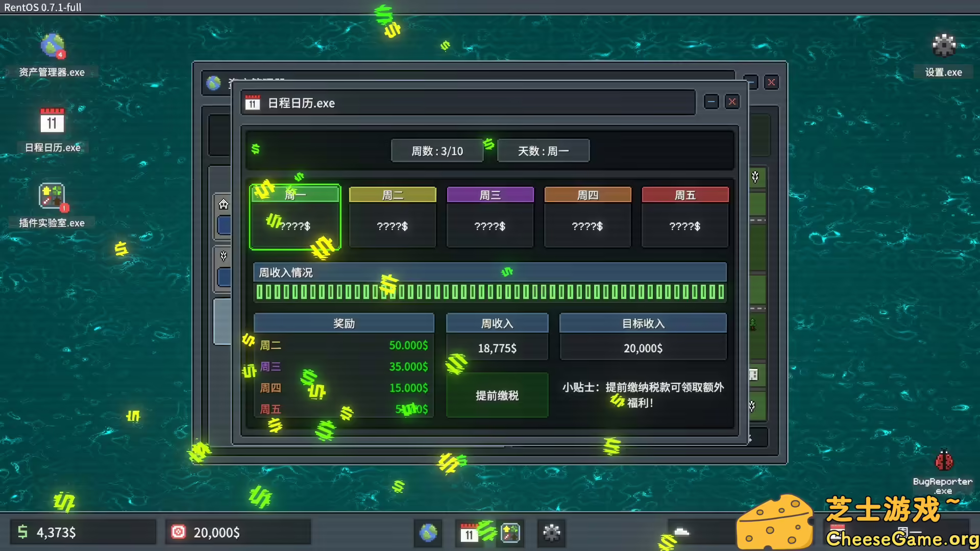Open BugReporter.exe ladybug icon
This screenshot has width=980, height=551.
(943, 461)
